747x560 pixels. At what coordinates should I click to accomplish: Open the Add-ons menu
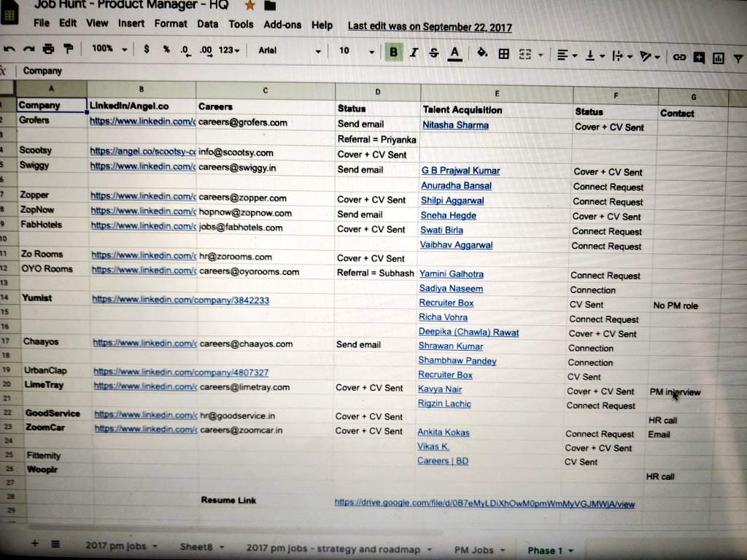pyautogui.click(x=282, y=25)
